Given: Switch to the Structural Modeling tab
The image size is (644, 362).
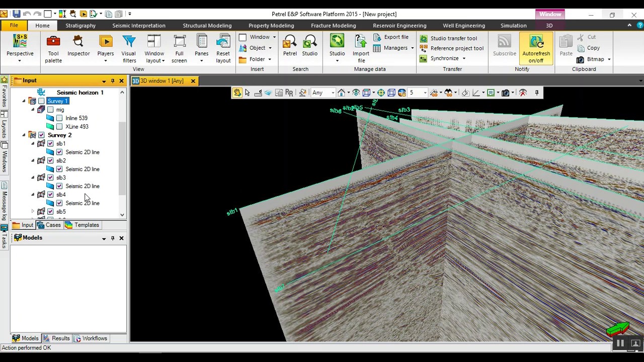Looking at the screenshot, I should coord(207,26).
